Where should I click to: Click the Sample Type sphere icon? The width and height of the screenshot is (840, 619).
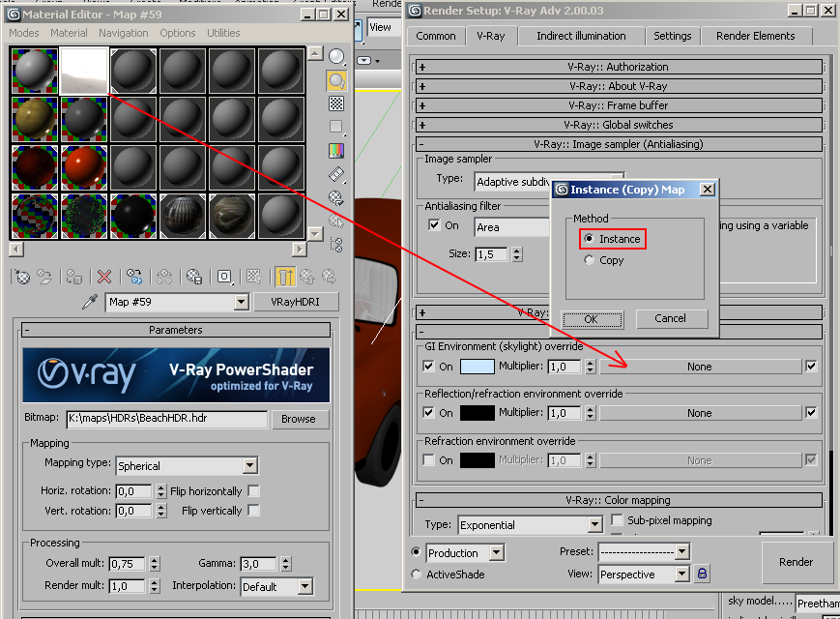coord(336,56)
